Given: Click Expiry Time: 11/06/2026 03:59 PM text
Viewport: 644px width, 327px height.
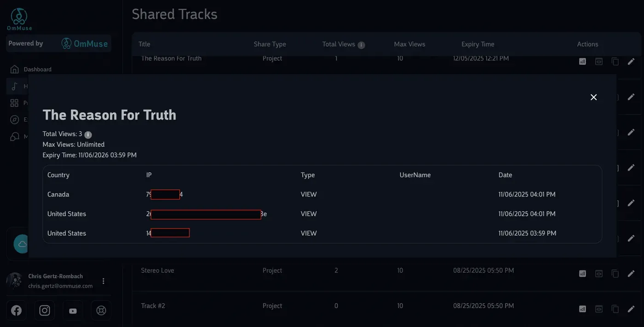Looking at the screenshot, I should 90,155.
